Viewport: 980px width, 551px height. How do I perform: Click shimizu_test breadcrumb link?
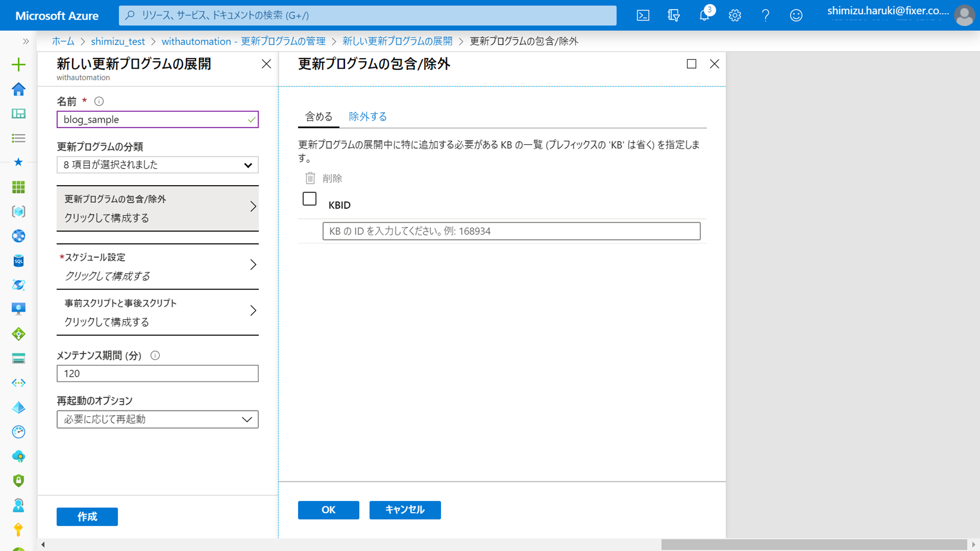118,41
